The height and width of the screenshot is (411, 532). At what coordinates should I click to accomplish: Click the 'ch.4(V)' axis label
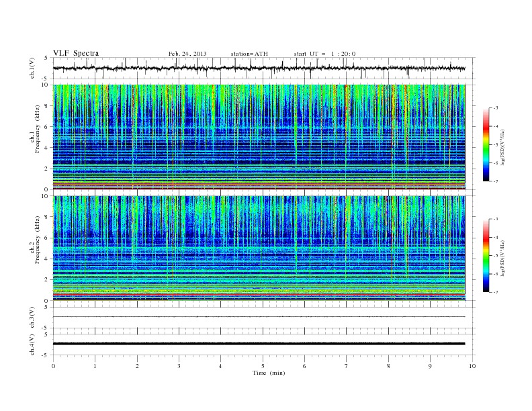tap(32, 345)
